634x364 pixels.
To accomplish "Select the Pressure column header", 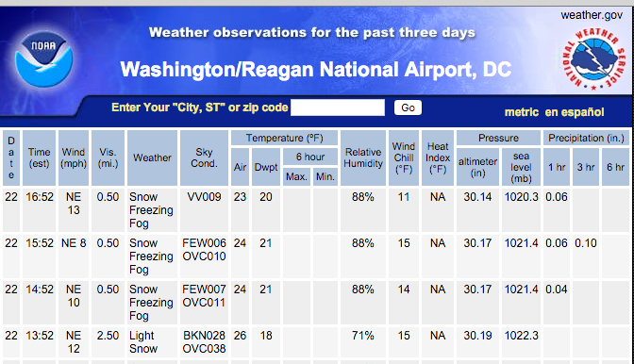I will coord(498,138).
